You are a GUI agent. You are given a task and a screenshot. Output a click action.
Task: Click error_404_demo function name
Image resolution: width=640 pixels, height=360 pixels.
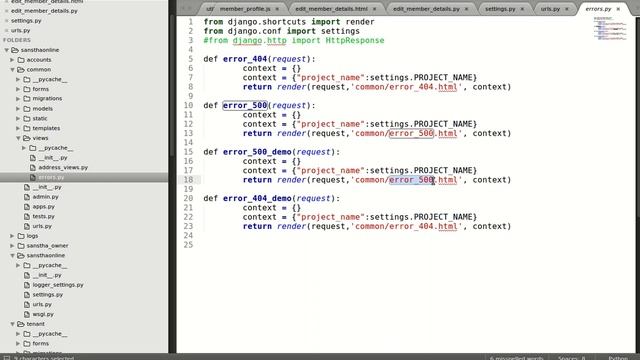tap(257, 198)
